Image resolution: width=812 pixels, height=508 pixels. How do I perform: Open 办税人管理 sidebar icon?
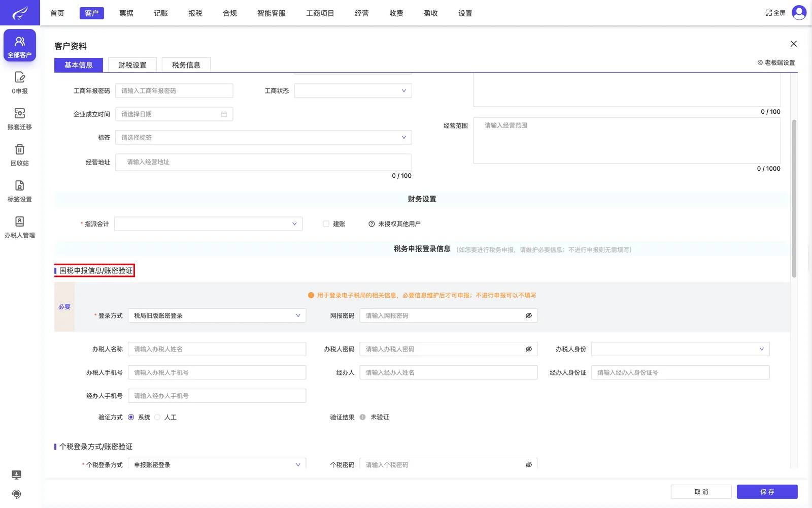click(20, 227)
